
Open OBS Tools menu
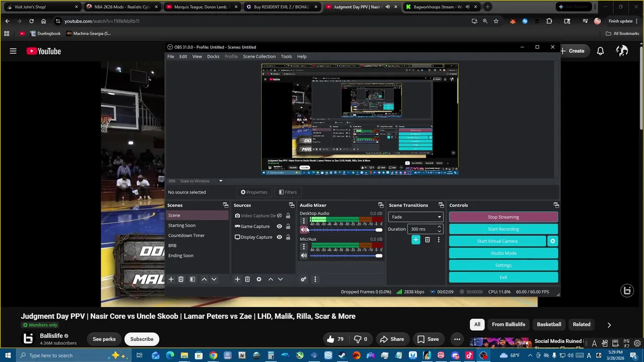pos(286,56)
